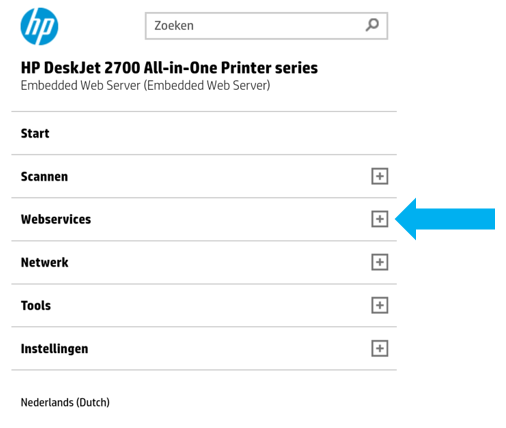
Task: Focus the Zoeken search field
Action: 266,26
